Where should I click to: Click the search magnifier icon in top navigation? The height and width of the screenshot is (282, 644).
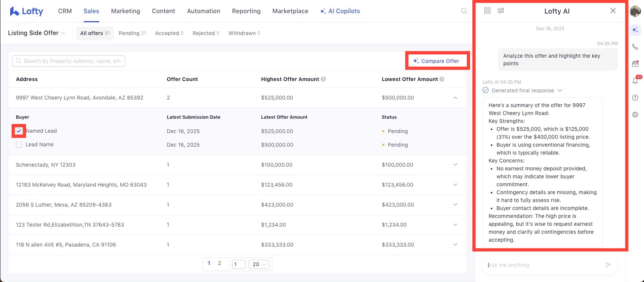(464, 11)
